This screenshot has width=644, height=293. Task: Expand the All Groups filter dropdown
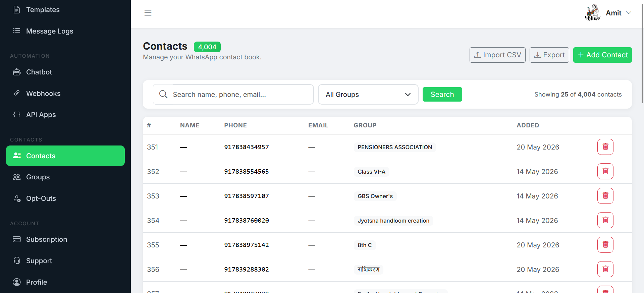coord(368,94)
